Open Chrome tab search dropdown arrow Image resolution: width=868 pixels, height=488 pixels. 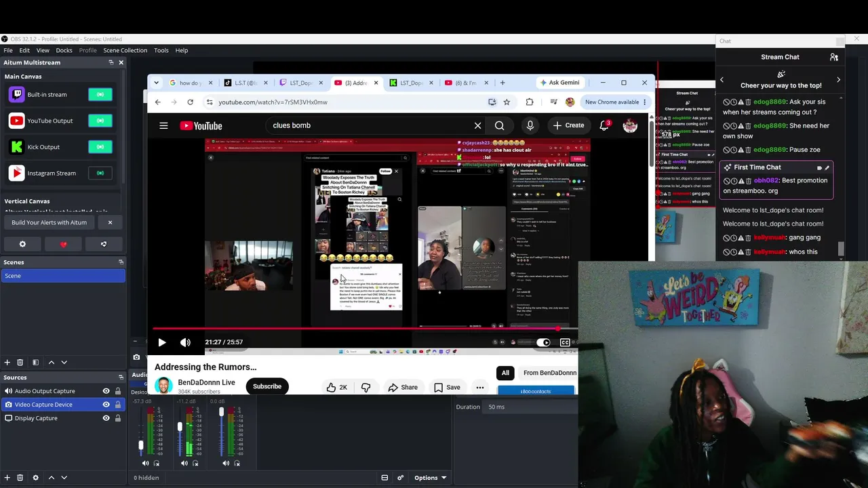(x=156, y=83)
